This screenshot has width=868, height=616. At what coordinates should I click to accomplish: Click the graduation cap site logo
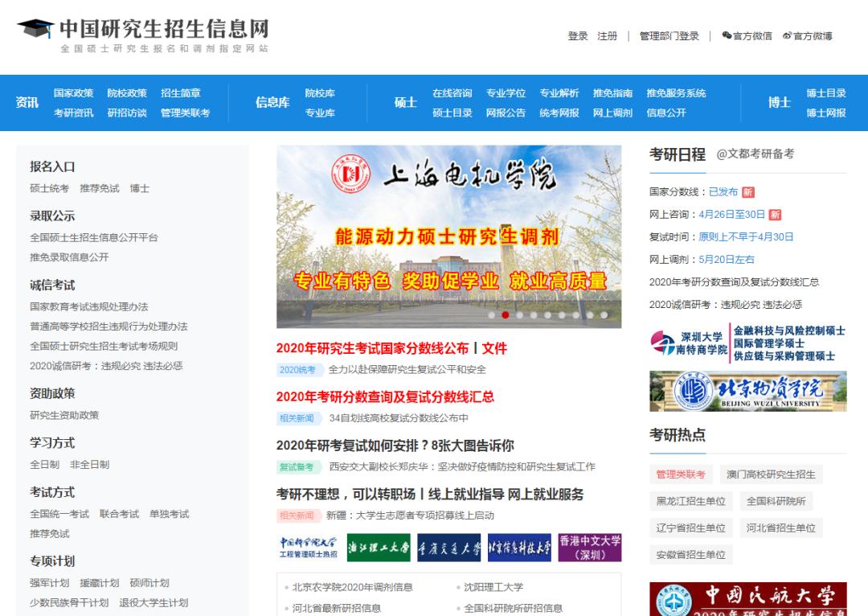pos(35,31)
